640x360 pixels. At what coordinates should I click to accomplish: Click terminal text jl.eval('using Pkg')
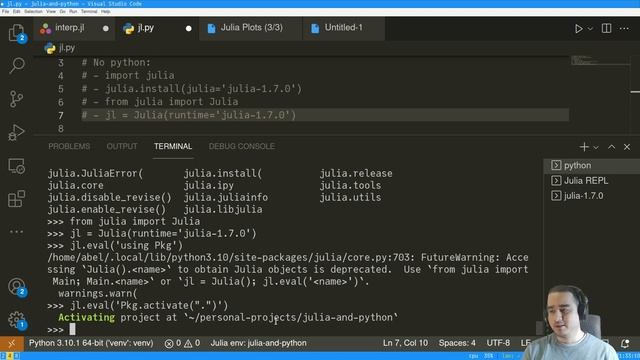point(127,246)
